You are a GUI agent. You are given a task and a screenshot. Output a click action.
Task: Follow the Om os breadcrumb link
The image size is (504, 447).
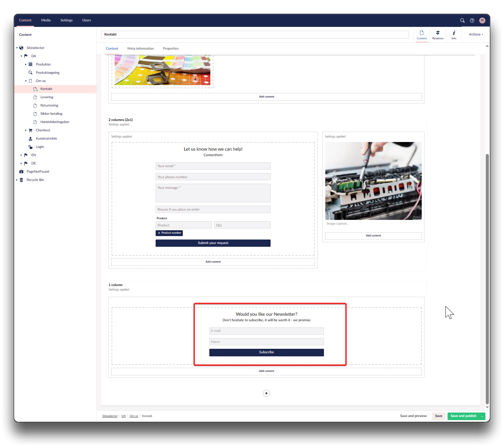(134, 416)
